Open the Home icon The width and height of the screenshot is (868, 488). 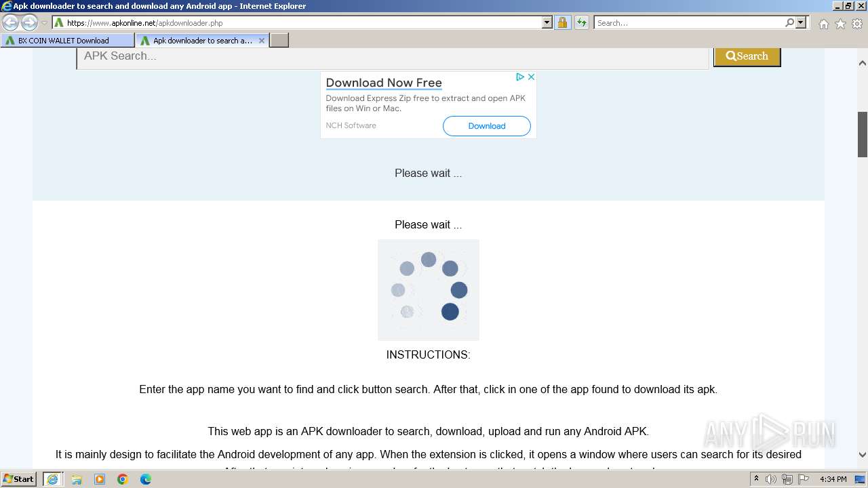823,24
